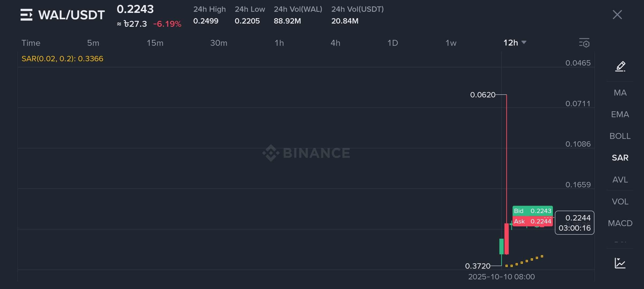Switch to the 15m interval tab
The height and width of the screenshot is (289, 644).
pos(155,43)
